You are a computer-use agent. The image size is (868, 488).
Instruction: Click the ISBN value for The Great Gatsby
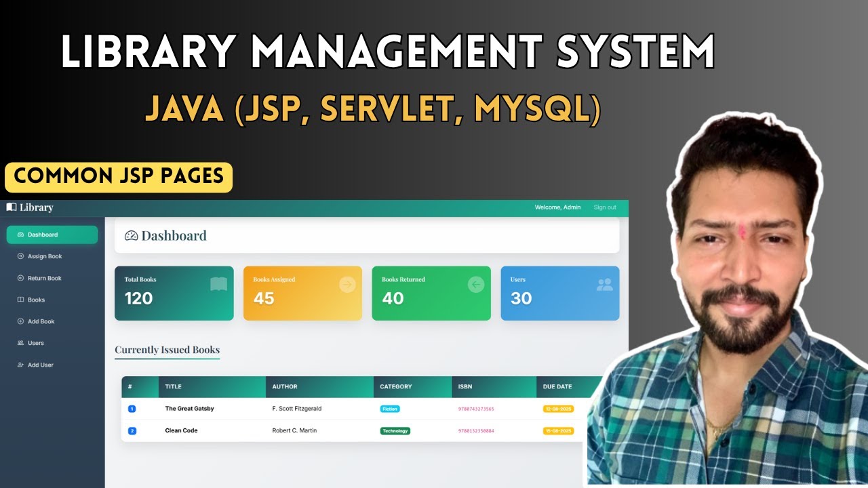476,409
